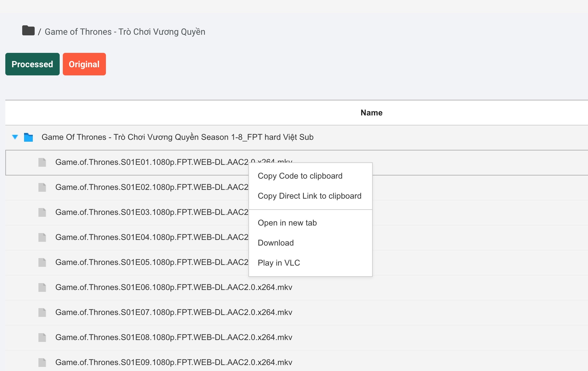Select file Game.of.Thrones.S01E01 row text
The width and height of the screenshot is (588, 371).
tap(152, 162)
